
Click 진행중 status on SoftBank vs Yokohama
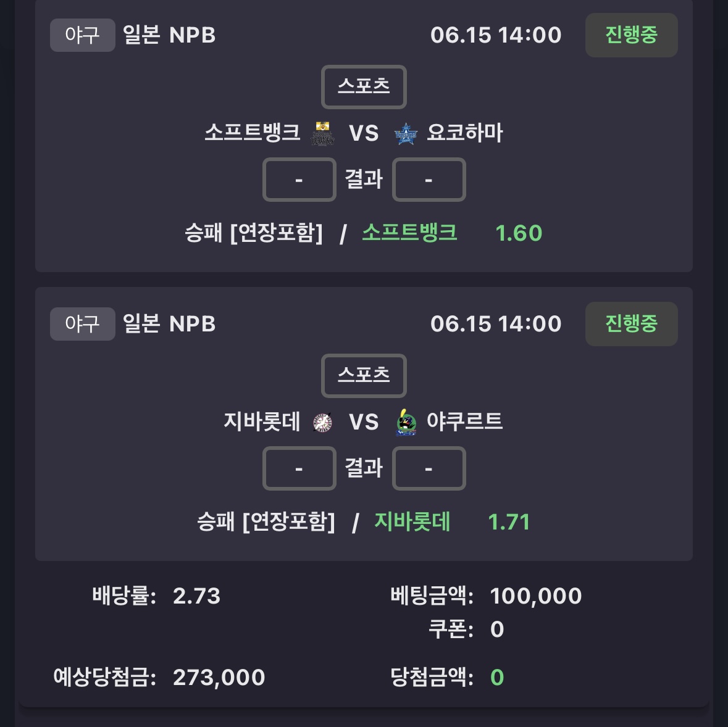(632, 35)
